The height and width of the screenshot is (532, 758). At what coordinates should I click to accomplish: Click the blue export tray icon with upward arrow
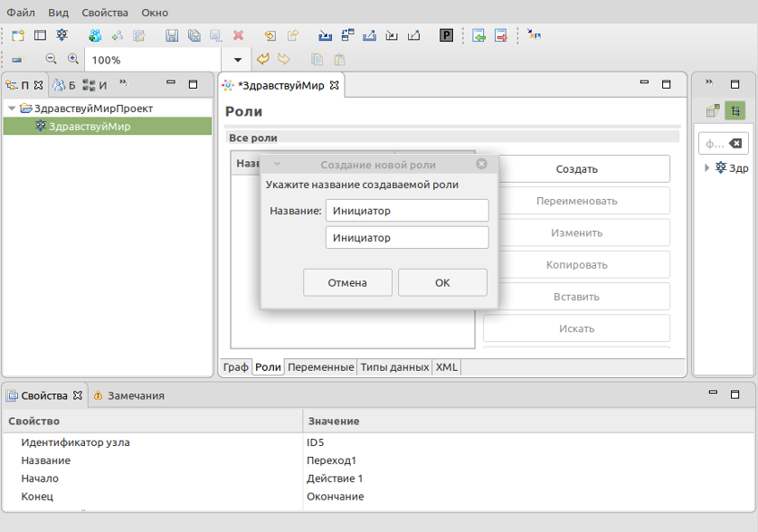[369, 35]
